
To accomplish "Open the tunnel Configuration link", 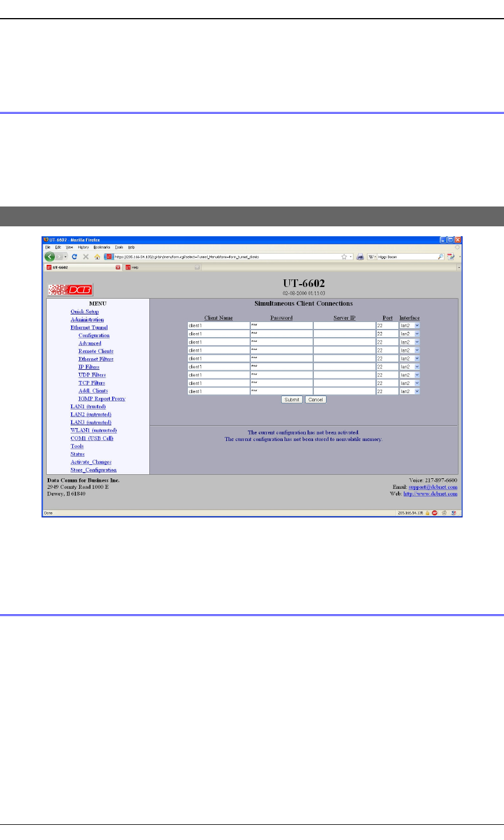I will click(x=94, y=335).
